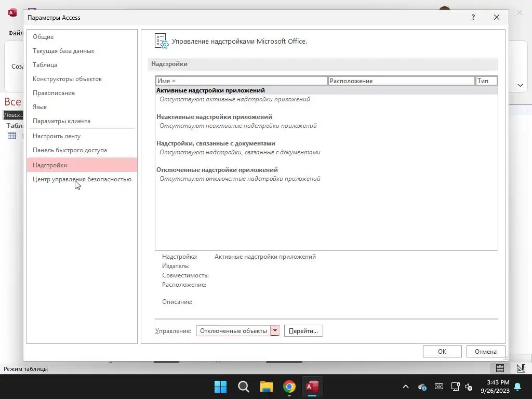Switch to Design view status bar icon
The width and height of the screenshot is (532, 399).
(521, 368)
